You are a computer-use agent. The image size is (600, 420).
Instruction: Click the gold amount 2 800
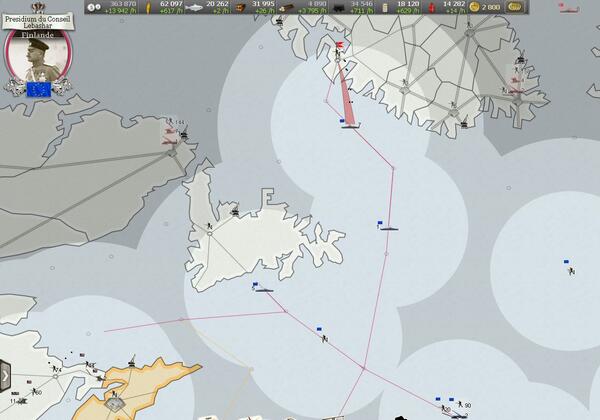point(491,7)
